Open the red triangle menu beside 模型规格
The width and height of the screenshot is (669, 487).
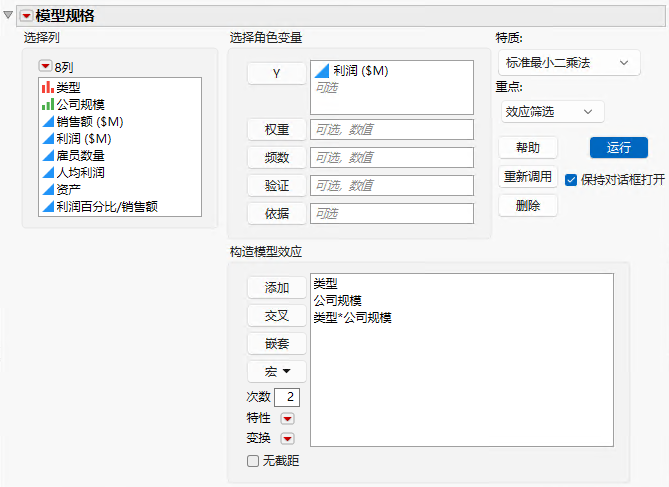(x=26, y=16)
